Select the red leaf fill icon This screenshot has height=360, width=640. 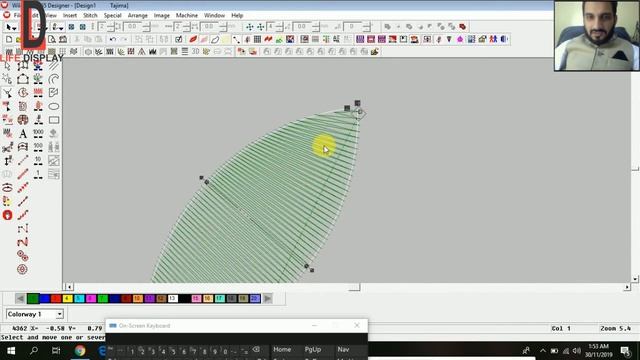tap(193, 39)
